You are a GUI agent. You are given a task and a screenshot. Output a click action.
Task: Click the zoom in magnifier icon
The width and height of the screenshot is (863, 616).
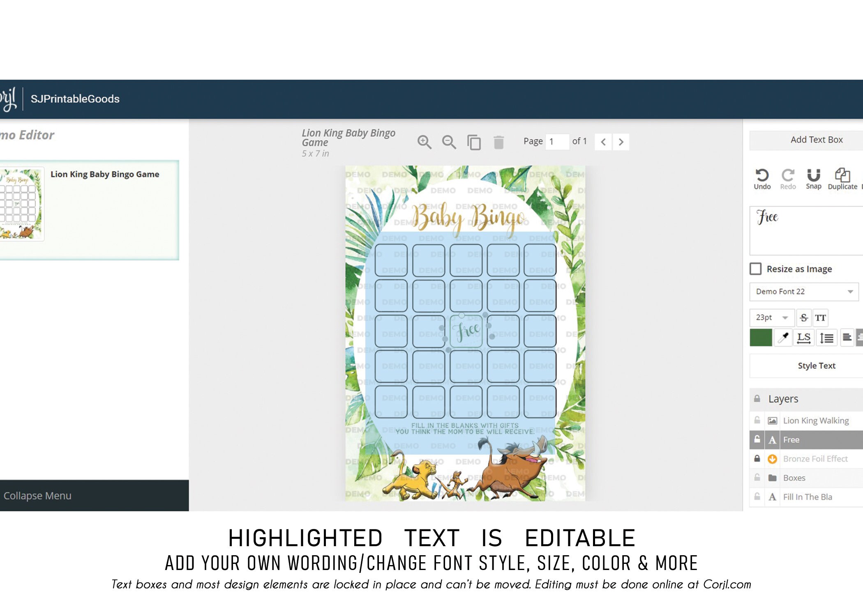point(424,142)
